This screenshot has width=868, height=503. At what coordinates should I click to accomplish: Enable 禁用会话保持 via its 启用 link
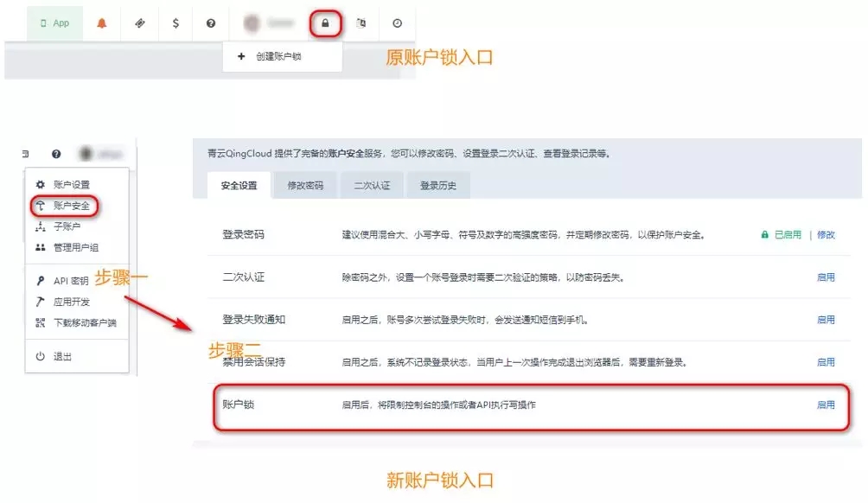pos(826,362)
